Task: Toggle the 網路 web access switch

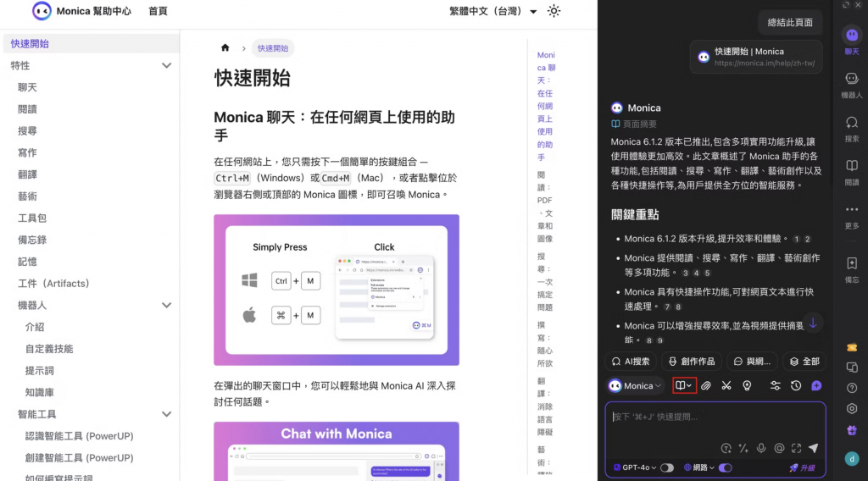Action: [x=726, y=467]
